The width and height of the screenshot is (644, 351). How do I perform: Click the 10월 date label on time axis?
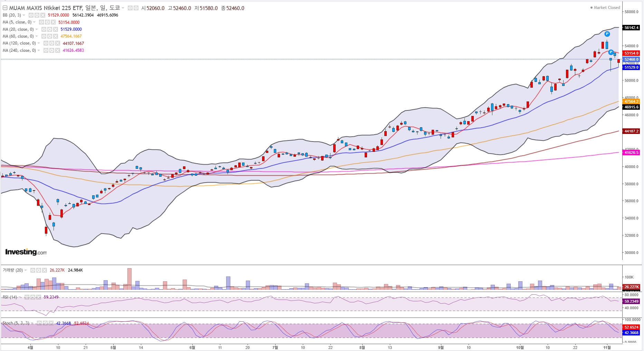tap(520, 348)
